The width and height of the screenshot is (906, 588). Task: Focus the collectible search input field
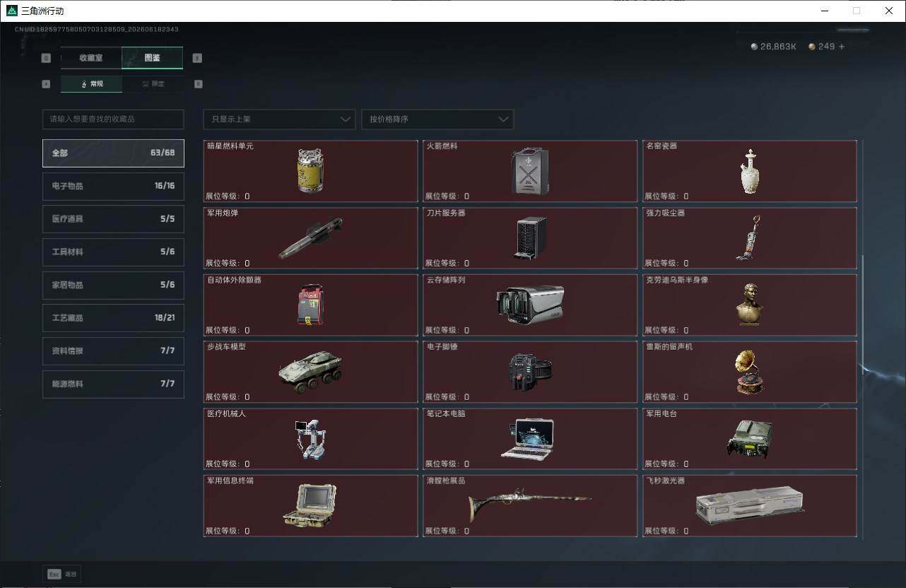coord(113,119)
